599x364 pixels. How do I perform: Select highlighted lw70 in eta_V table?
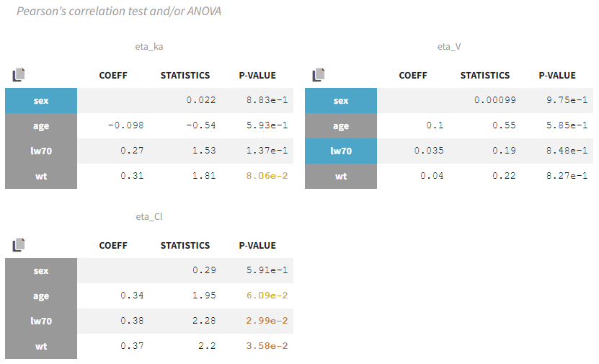(x=341, y=151)
